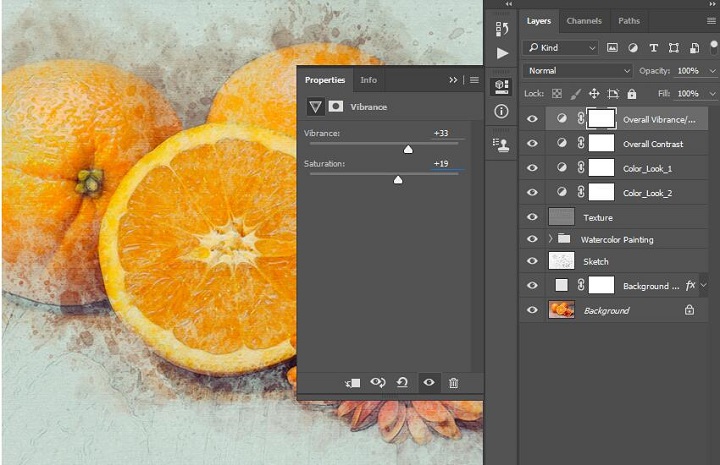Select the Overall Vibrance mask thumbnail
The height and width of the screenshot is (465, 720).
[x=601, y=119]
